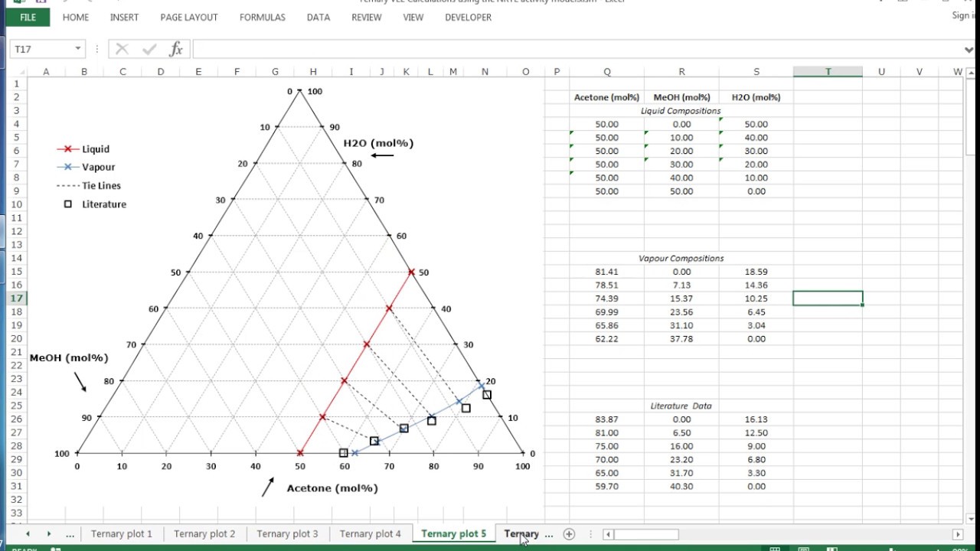Image resolution: width=980 pixels, height=551 pixels.
Task: Open the FILE backstage tab
Action: pyautogui.click(x=28, y=17)
